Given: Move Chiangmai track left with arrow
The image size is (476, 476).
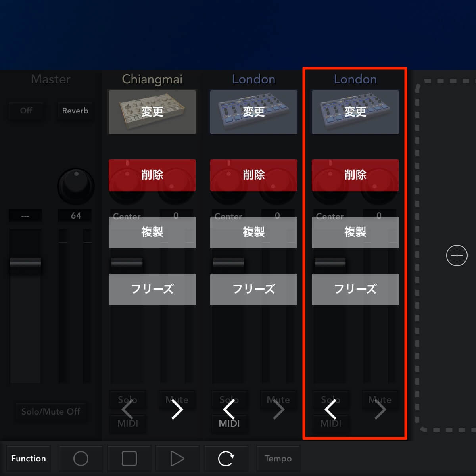Looking at the screenshot, I should pyautogui.click(x=127, y=409).
